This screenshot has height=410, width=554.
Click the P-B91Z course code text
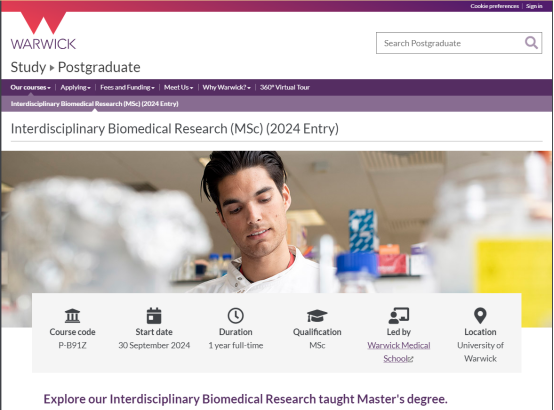tap(72, 345)
